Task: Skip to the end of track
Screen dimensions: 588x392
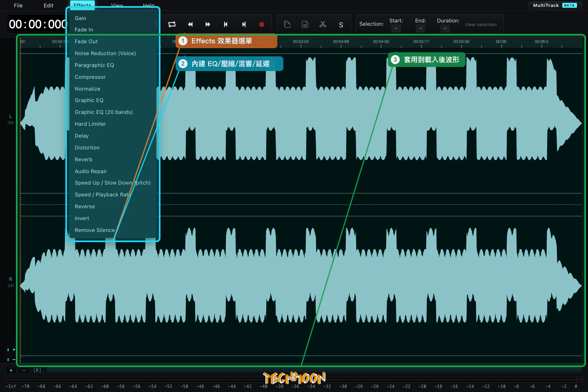Action: [x=244, y=24]
